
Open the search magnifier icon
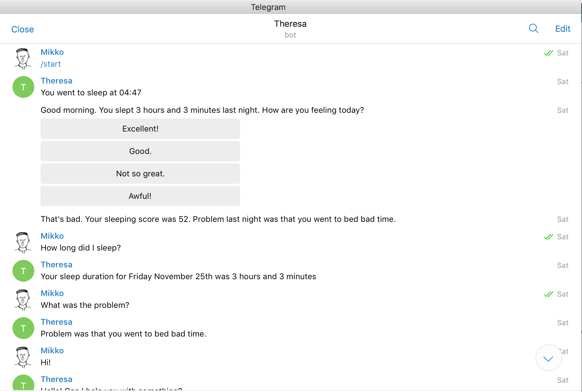pos(533,29)
